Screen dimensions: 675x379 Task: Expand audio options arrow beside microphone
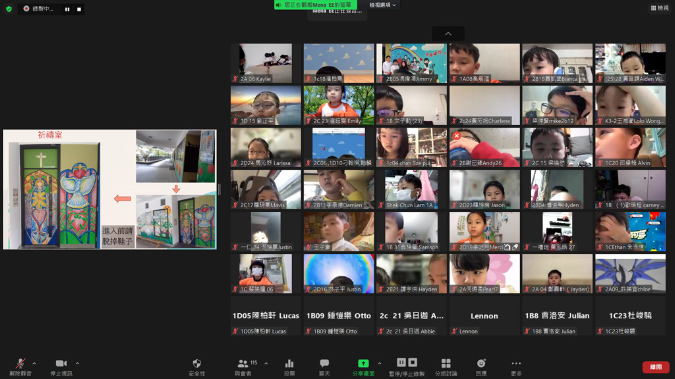[34, 363]
